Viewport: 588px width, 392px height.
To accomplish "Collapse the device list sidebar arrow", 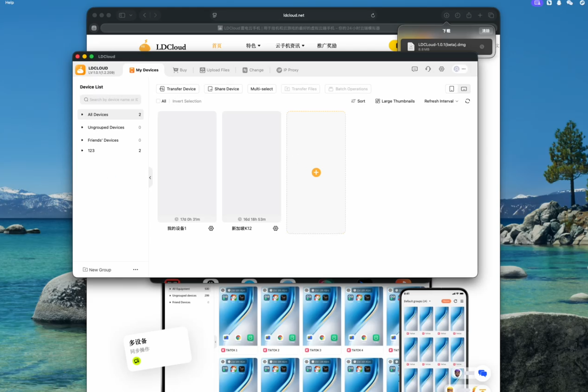I will tap(150, 178).
